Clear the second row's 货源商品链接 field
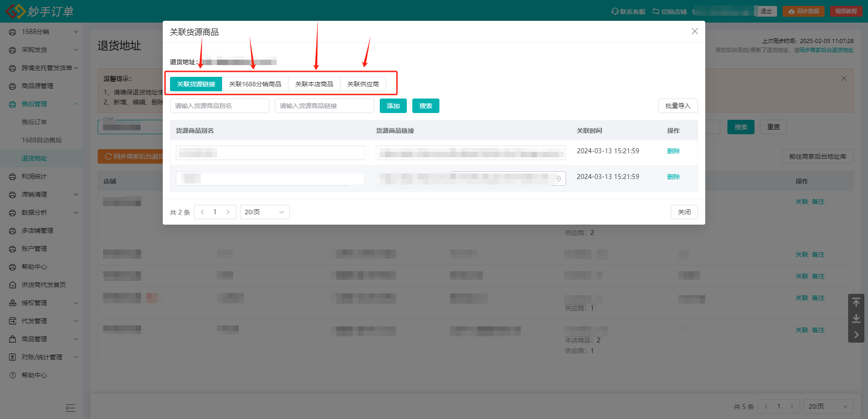The width and height of the screenshot is (868, 419). coord(558,179)
